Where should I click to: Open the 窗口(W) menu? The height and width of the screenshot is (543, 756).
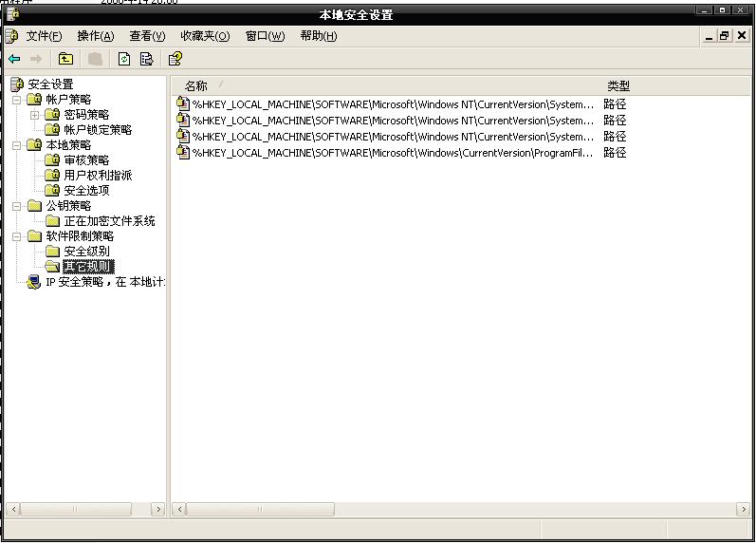(265, 36)
